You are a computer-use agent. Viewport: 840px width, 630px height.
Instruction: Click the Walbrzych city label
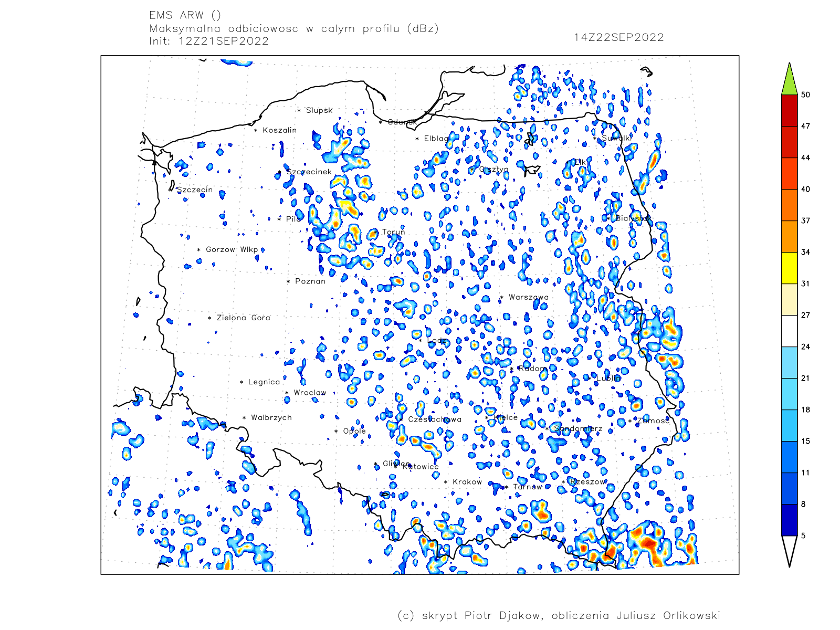point(271,417)
